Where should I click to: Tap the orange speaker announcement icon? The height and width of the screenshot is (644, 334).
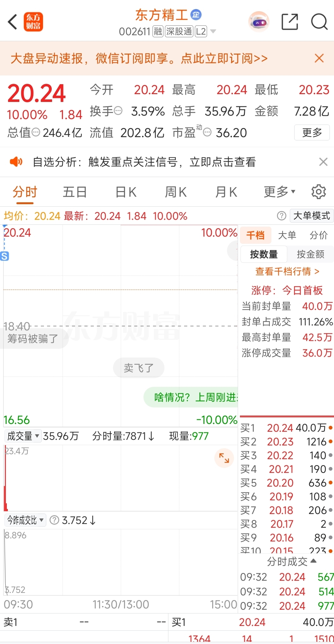click(x=16, y=162)
